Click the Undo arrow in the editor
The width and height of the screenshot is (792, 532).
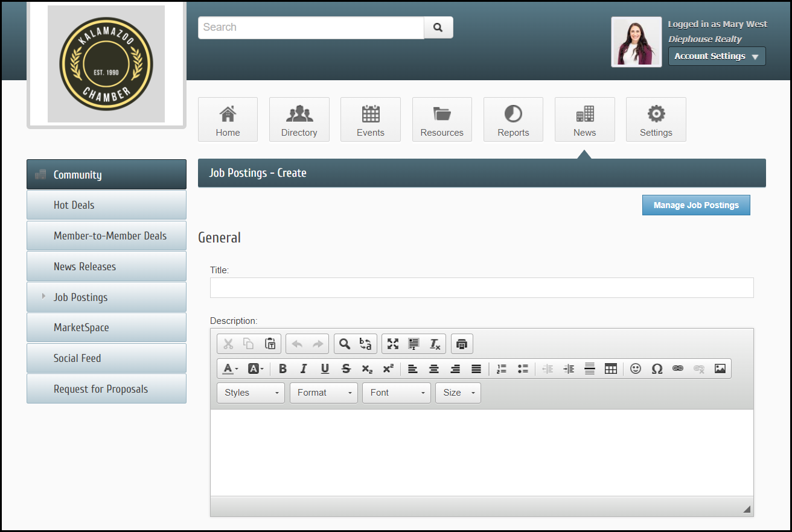(297, 344)
